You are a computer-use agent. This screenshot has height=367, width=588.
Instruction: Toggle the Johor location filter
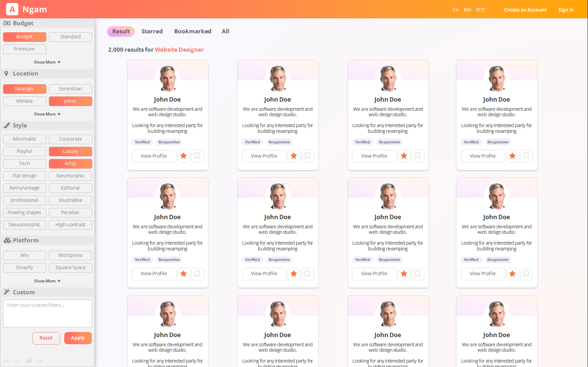click(70, 101)
